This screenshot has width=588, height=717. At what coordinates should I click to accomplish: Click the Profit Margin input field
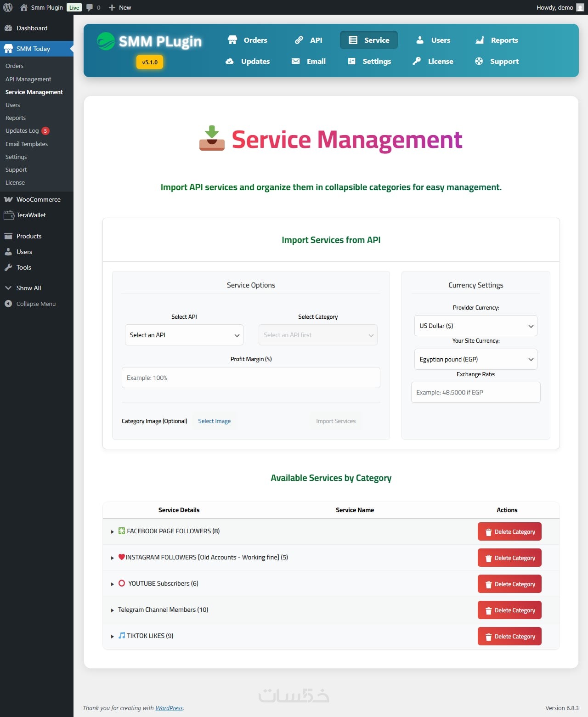point(251,378)
